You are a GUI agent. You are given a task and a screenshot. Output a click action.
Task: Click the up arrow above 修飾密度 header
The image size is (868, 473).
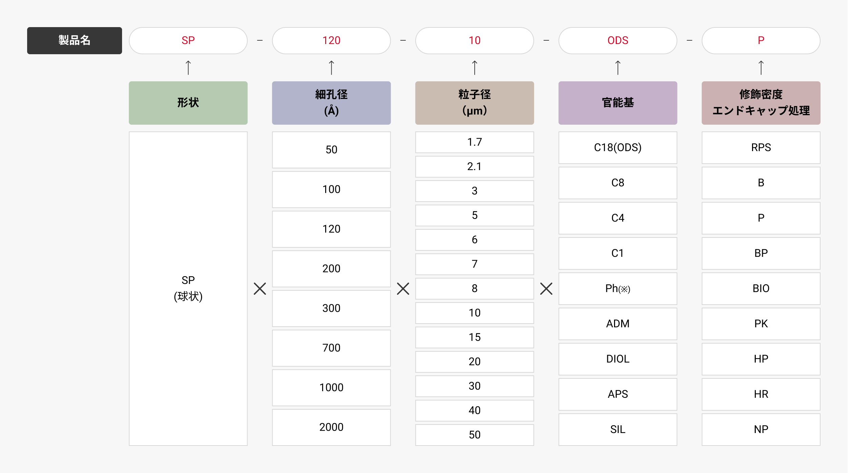pyautogui.click(x=761, y=67)
